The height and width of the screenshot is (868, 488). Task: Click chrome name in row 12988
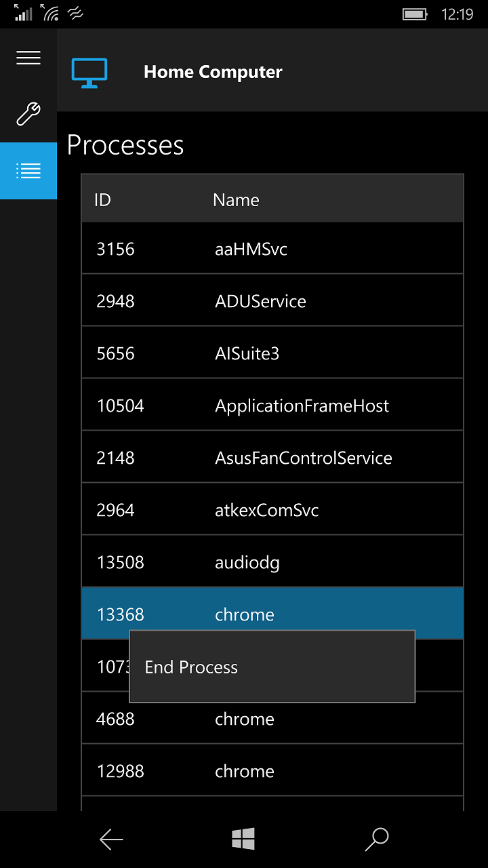coord(245,771)
